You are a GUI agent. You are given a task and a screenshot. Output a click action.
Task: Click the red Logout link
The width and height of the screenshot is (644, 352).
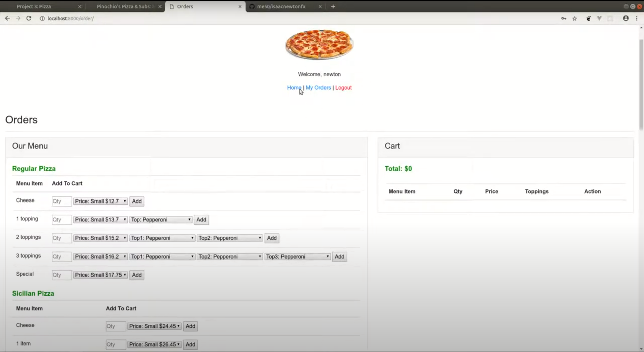(x=343, y=88)
